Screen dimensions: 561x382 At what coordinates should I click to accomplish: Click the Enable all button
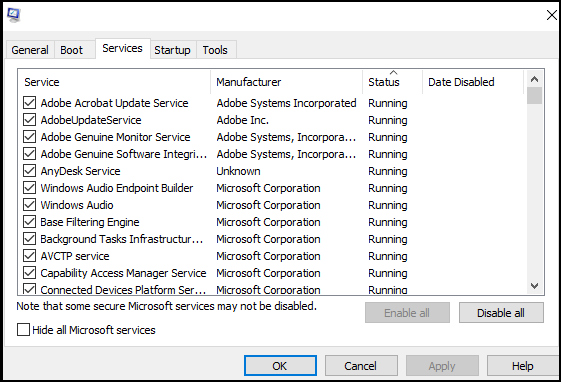tap(407, 313)
